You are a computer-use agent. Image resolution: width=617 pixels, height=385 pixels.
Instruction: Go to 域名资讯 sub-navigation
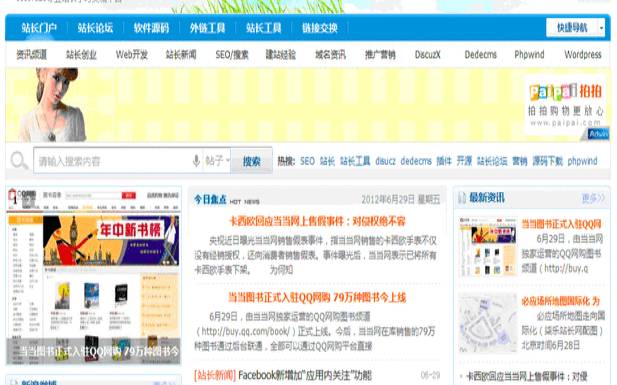[x=331, y=54]
